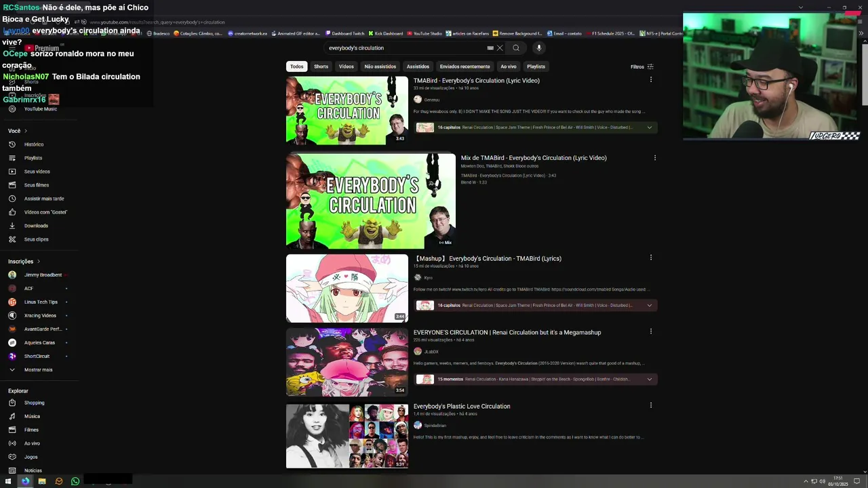Screen dimensions: 868x488
Task: Open EVERYONE'S CIRCULATION Megamashup title
Action: [x=507, y=332]
